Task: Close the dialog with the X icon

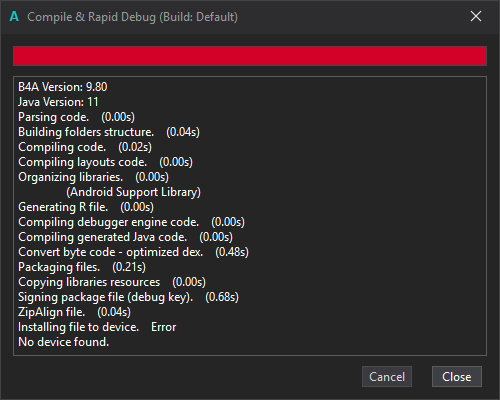Action: (476, 16)
